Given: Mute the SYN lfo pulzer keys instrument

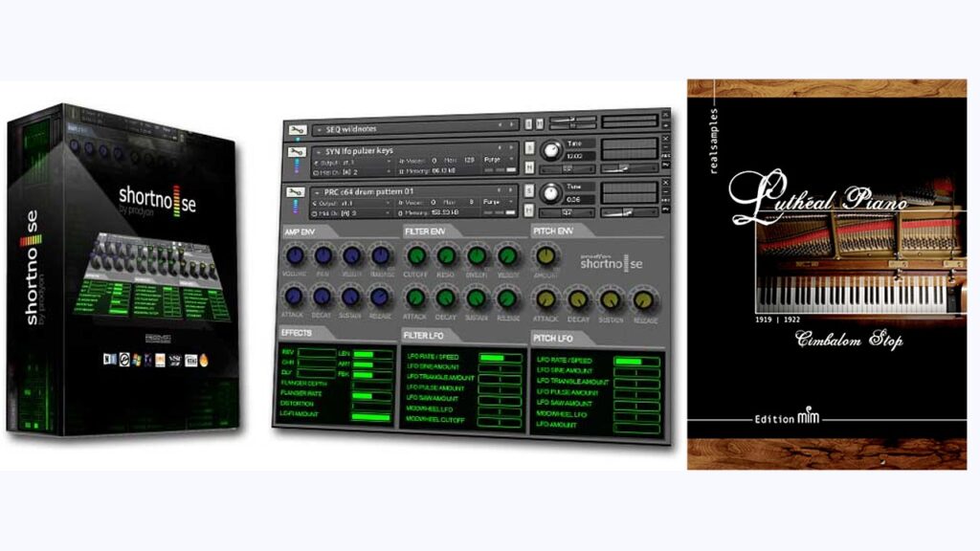Looking at the screenshot, I should tap(529, 167).
